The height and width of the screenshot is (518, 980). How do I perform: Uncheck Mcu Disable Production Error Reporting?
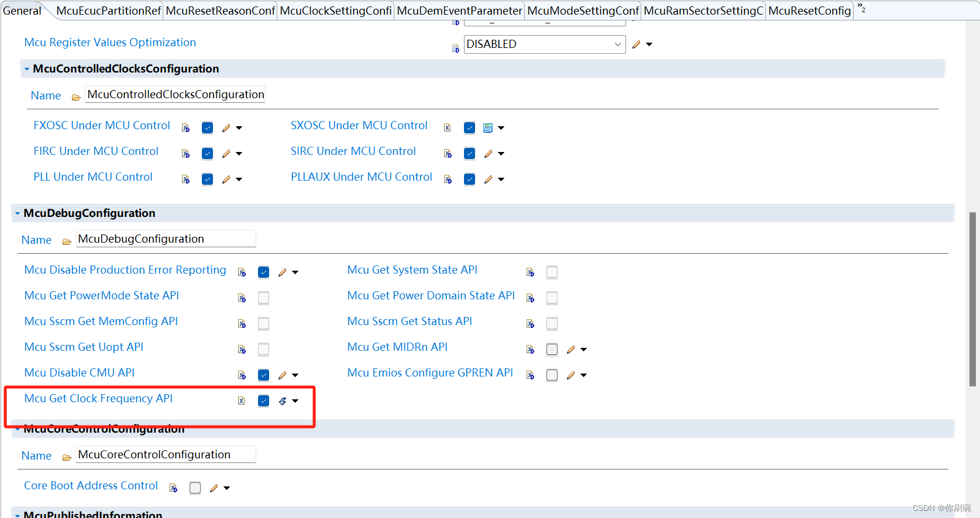(x=263, y=272)
